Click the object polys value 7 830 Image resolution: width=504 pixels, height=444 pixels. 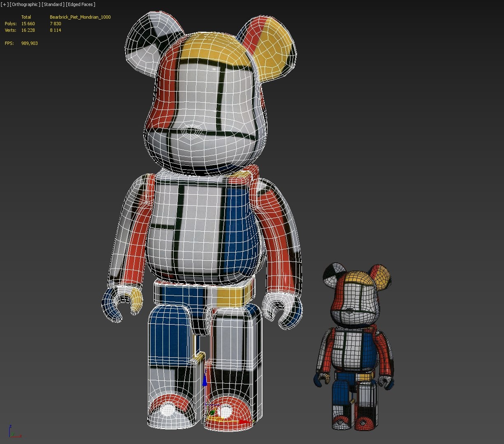56,24
